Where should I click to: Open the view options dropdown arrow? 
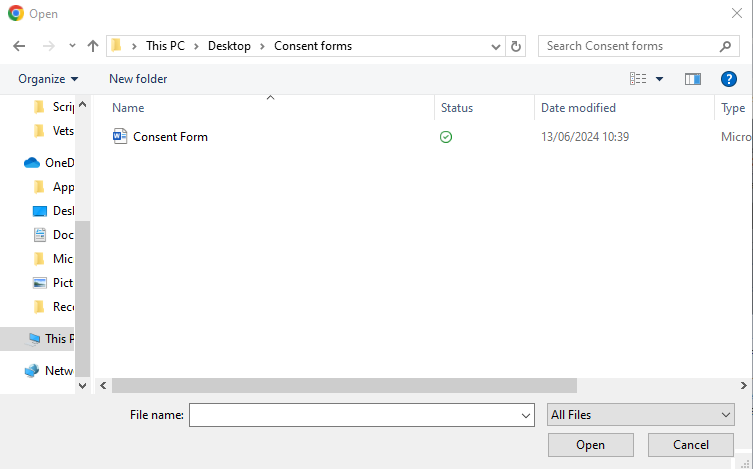tap(659, 79)
